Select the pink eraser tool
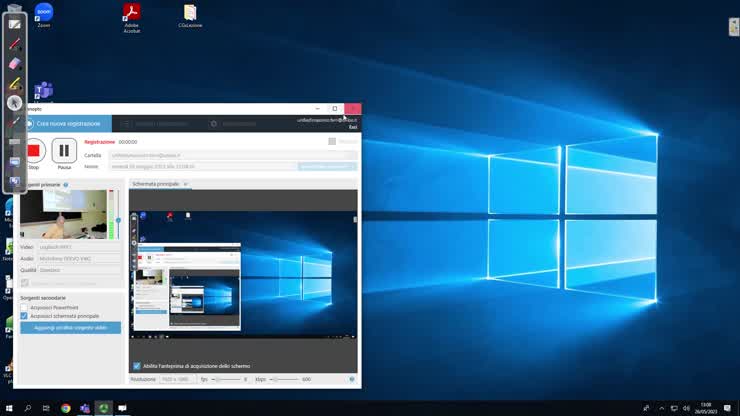Screen dimensions: 740x416 pos(14,63)
